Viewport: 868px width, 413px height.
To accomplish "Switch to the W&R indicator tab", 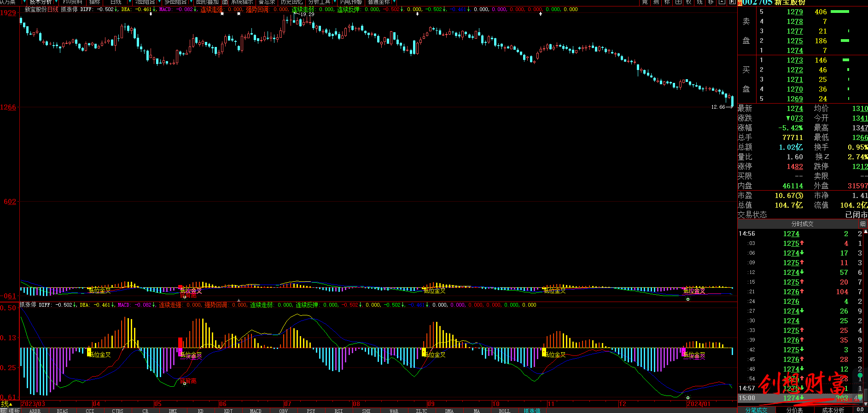I will click(x=394, y=411).
